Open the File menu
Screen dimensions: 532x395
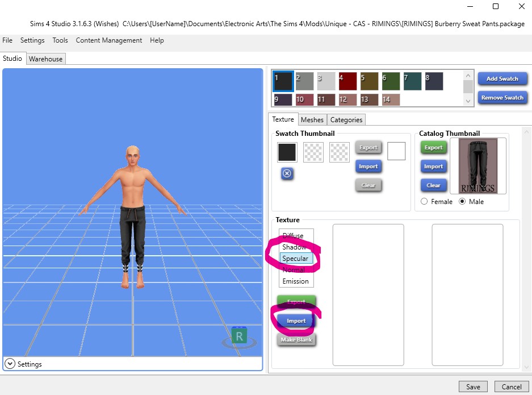[7, 40]
